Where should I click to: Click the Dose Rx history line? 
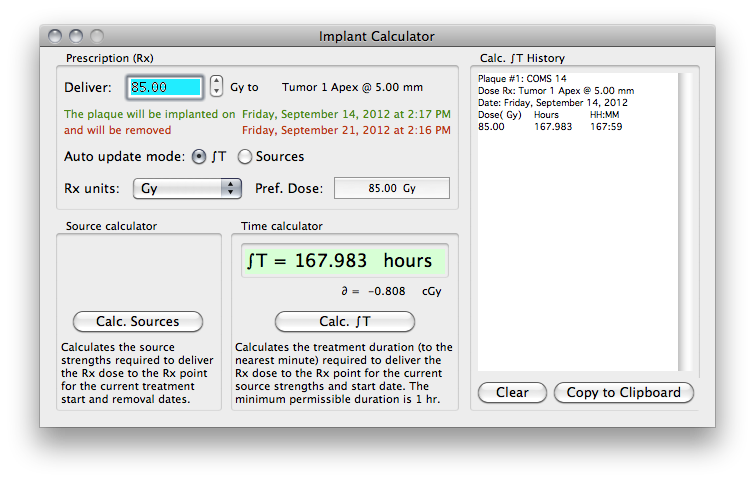[556, 91]
